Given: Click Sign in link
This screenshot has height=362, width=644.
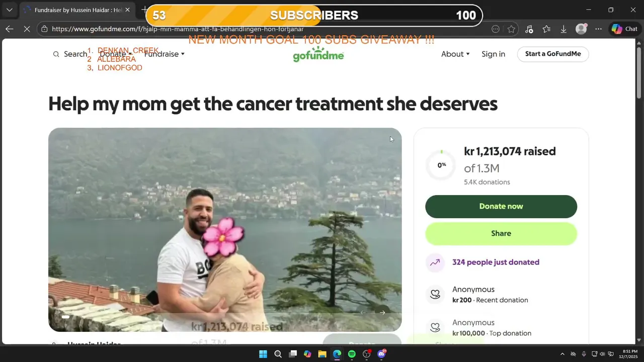Looking at the screenshot, I should 493,54.
